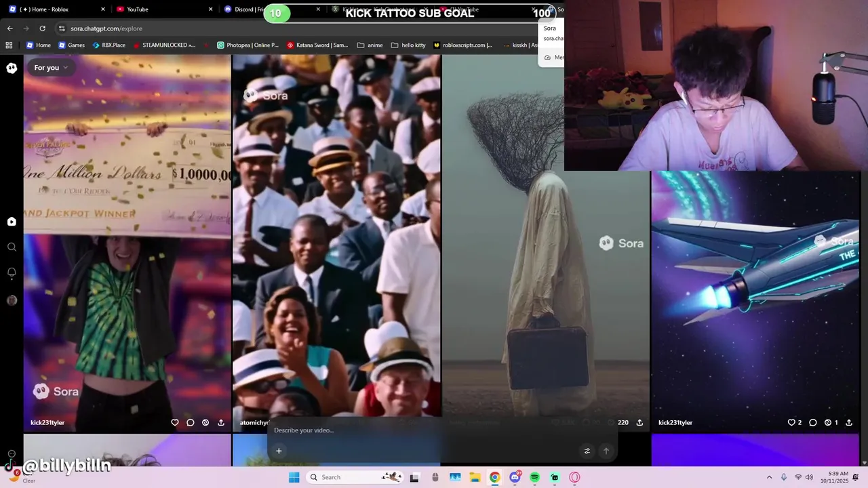Screen dimensions: 868x488
Task: Open Opera GX from the taskbar
Action: click(575, 477)
